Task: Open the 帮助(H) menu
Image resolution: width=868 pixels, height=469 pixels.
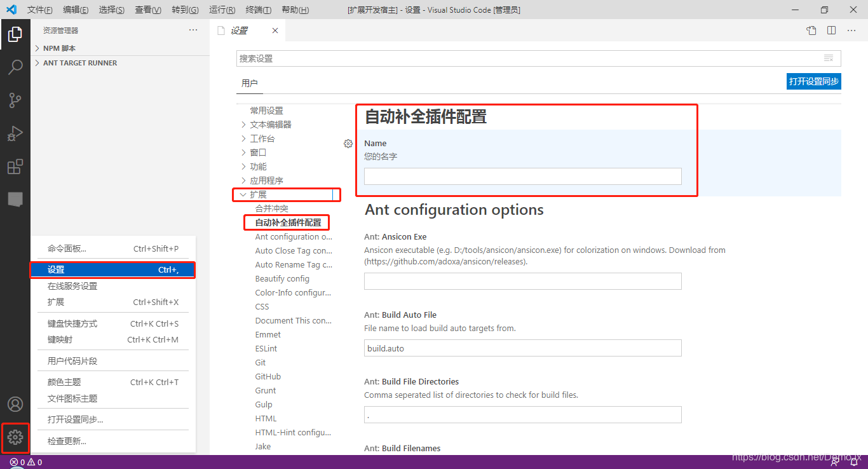Action: [295, 10]
